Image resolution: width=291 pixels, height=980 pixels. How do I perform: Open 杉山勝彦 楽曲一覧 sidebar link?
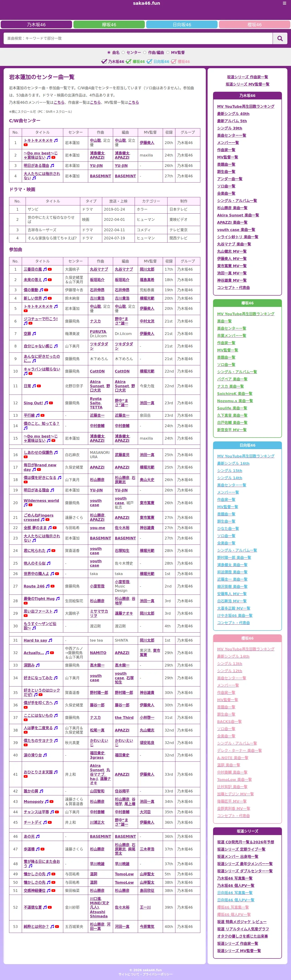point(232,208)
